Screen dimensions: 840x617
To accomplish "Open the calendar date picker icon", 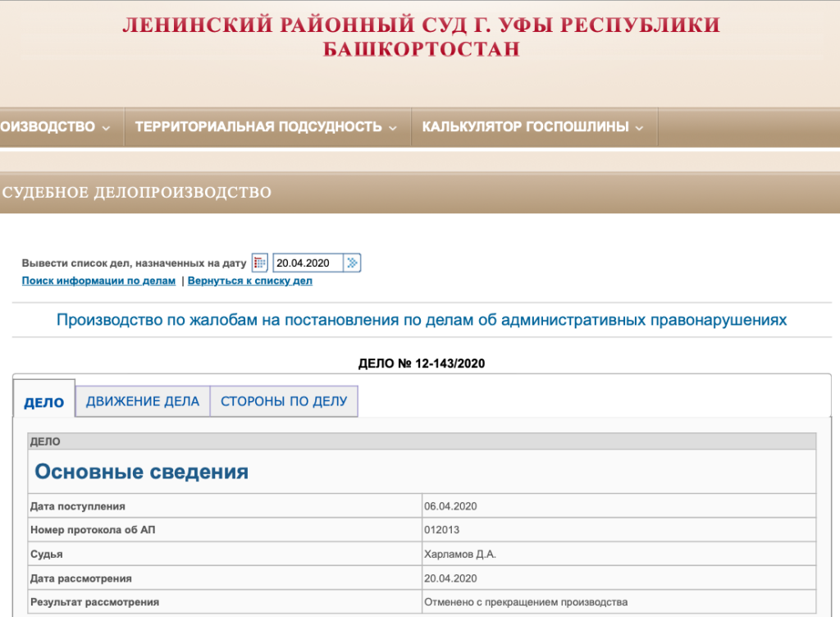I will (x=260, y=263).
